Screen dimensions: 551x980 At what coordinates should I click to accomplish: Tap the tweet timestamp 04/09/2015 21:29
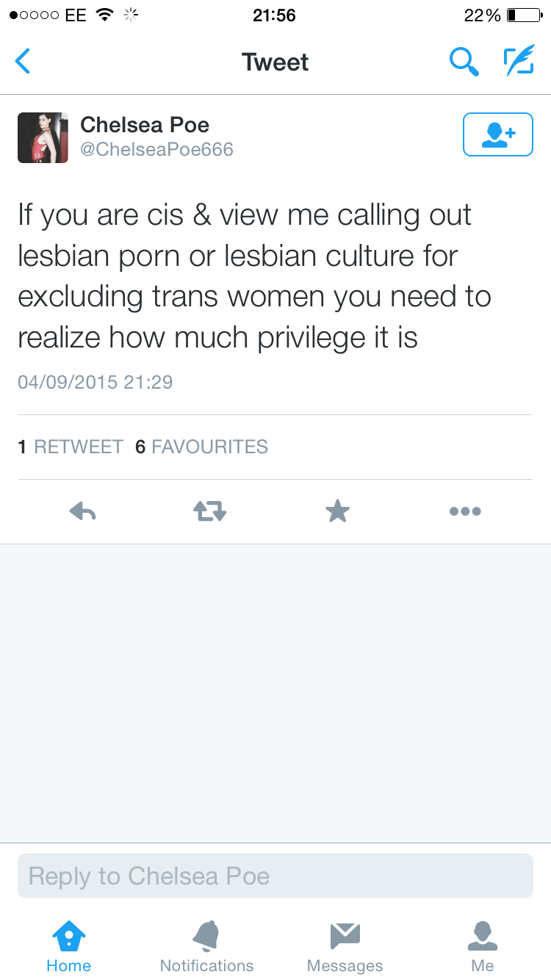click(95, 382)
